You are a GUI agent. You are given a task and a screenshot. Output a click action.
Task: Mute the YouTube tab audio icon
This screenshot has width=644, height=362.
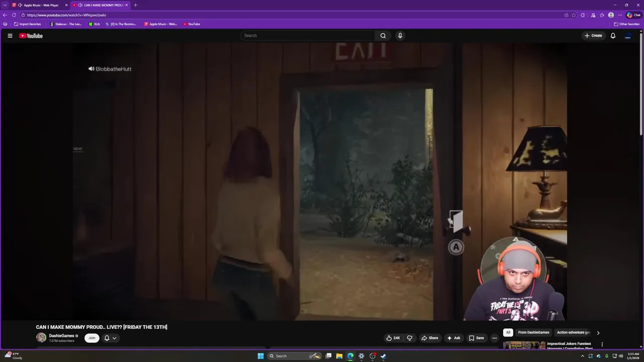click(x=80, y=5)
